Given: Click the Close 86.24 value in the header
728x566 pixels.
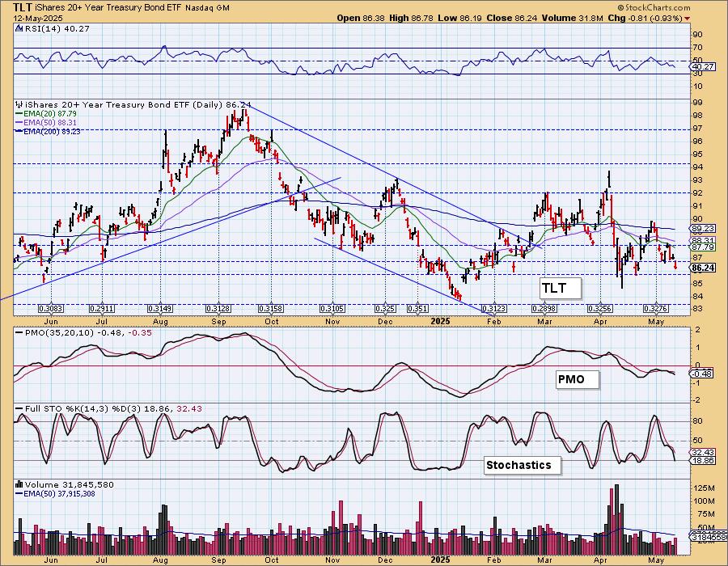Looking at the screenshot, I should click(512, 18).
